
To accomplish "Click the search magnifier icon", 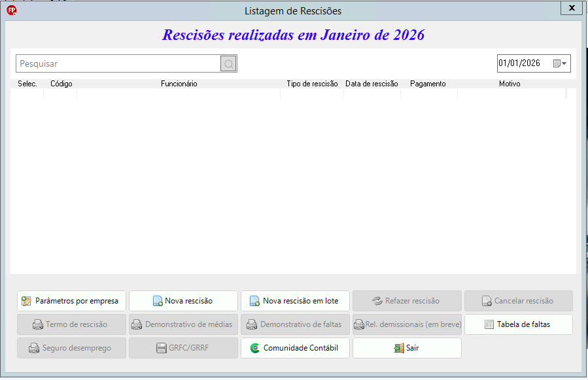I will point(228,64).
